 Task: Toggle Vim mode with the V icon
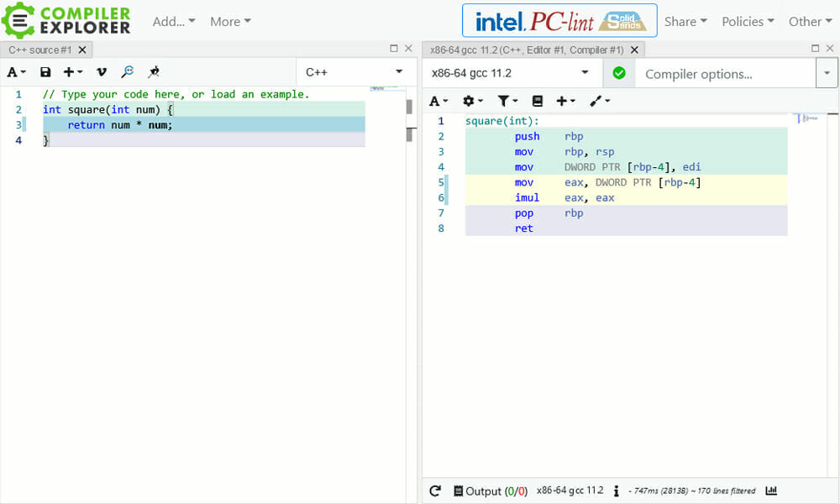pyautogui.click(x=102, y=73)
